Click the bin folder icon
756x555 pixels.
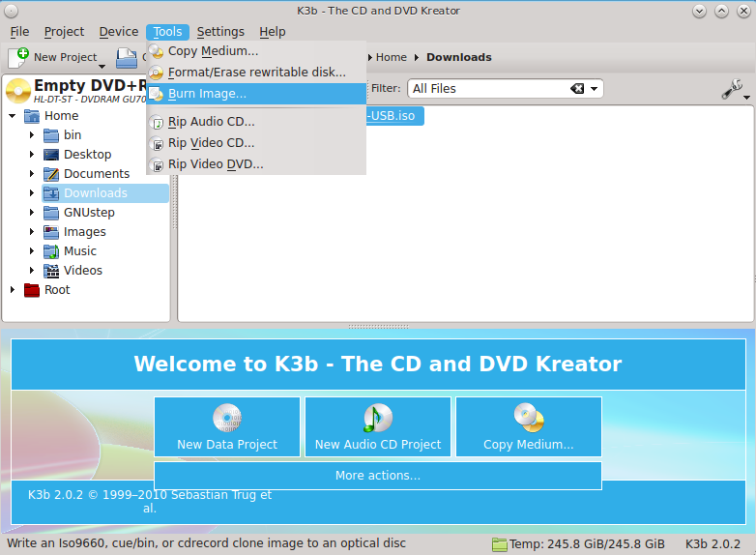(x=51, y=135)
